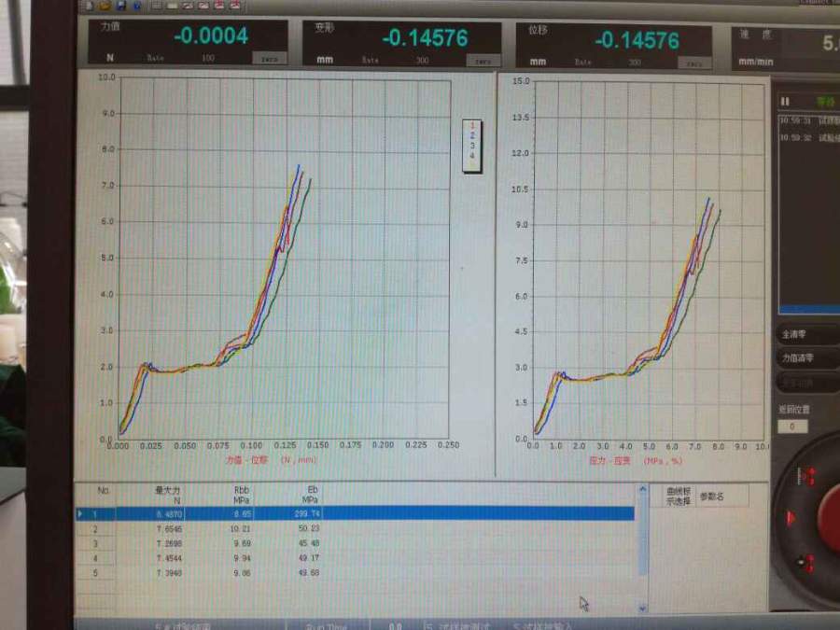Click the curve legend box on force chart
This screenshot has height=630, width=840.
pos(472,146)
